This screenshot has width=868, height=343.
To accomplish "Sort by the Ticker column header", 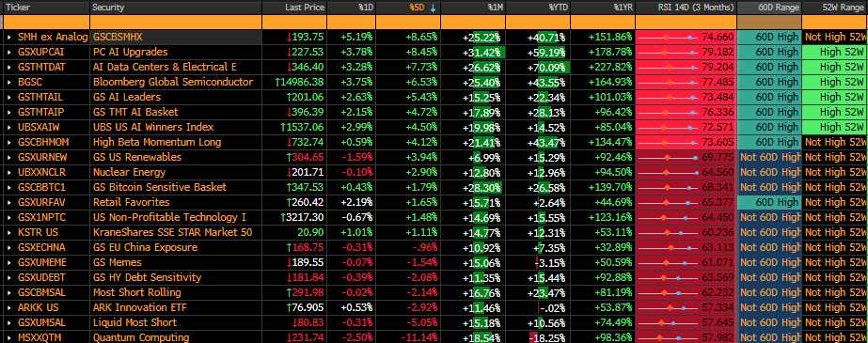I will [45, 8].
